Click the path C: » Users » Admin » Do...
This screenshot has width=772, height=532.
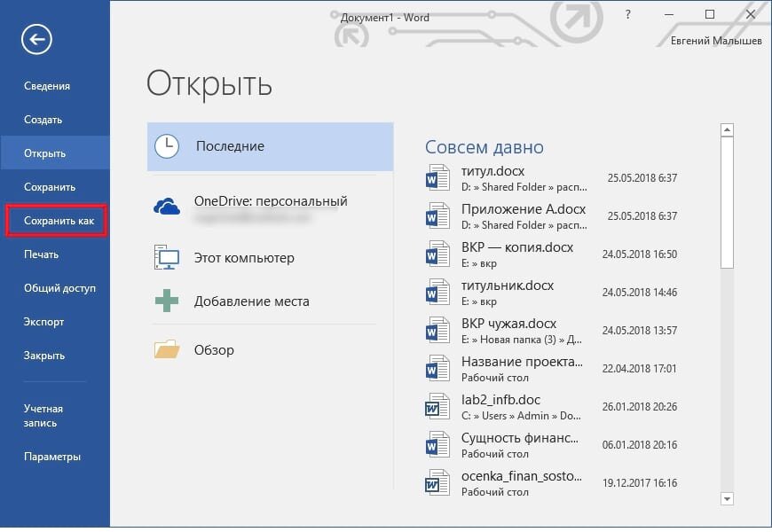(521, 416)
